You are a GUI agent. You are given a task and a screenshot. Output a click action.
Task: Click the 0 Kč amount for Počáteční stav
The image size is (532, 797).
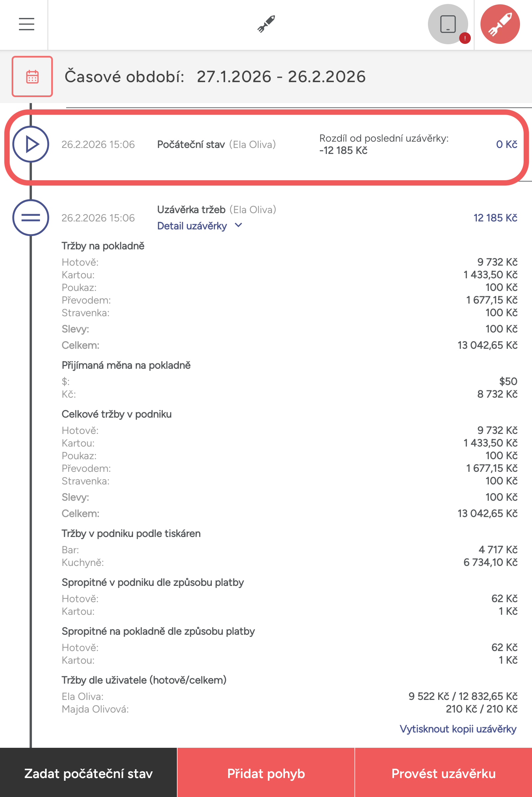coord(506,145)
